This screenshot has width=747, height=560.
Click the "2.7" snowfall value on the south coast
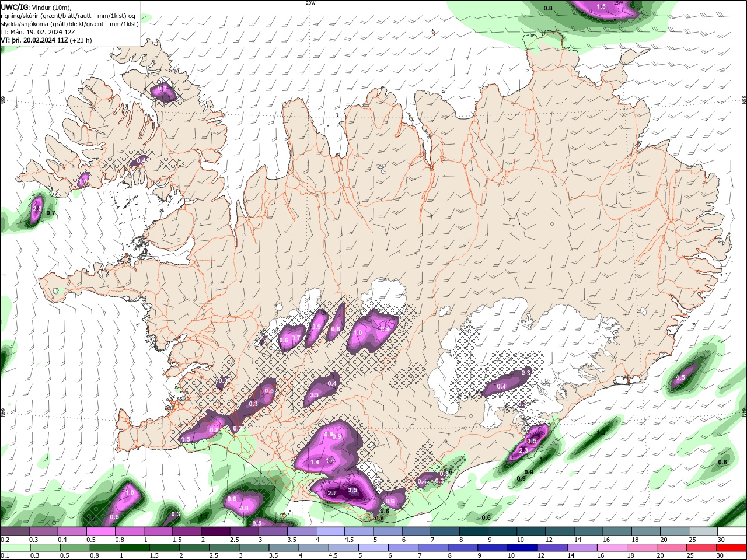point(332,493)
